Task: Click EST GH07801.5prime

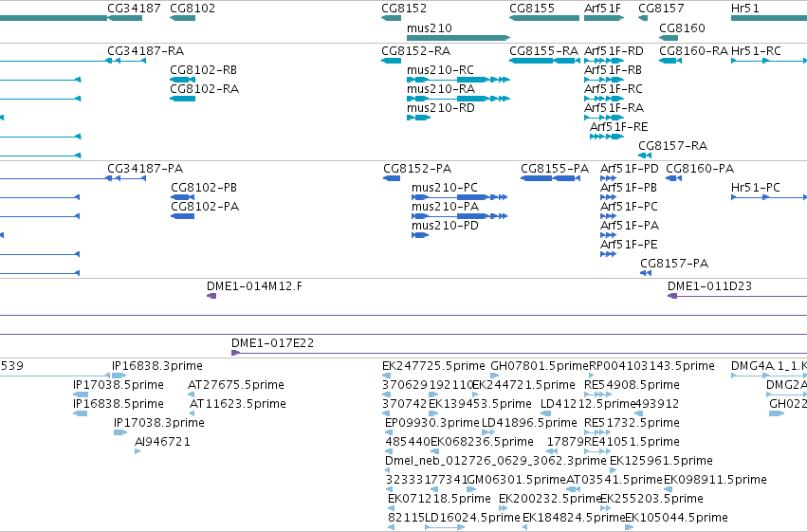Action: click(x=540, y=366)
